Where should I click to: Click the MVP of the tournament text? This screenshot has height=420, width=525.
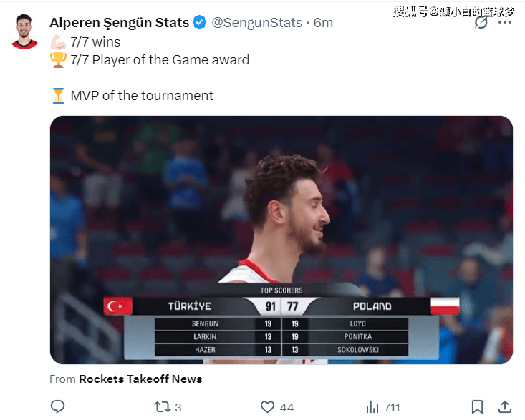142,96
